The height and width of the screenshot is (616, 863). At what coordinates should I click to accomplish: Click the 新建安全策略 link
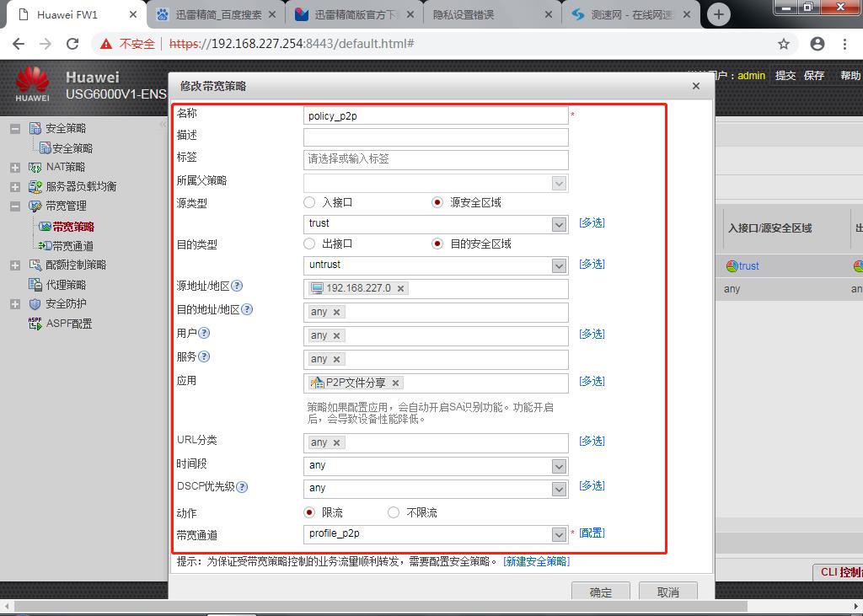tap(536, 560)
